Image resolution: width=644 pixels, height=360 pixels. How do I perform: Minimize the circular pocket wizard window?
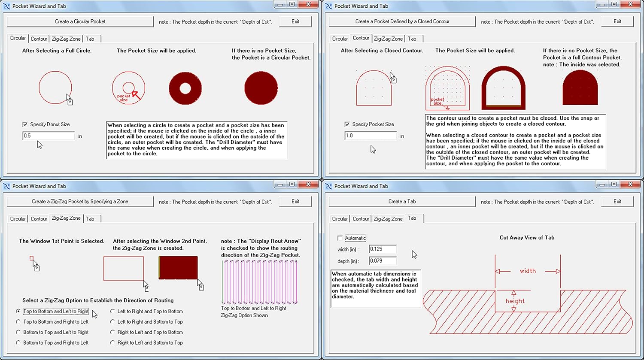pyautogui.click(x=280, y=4)
